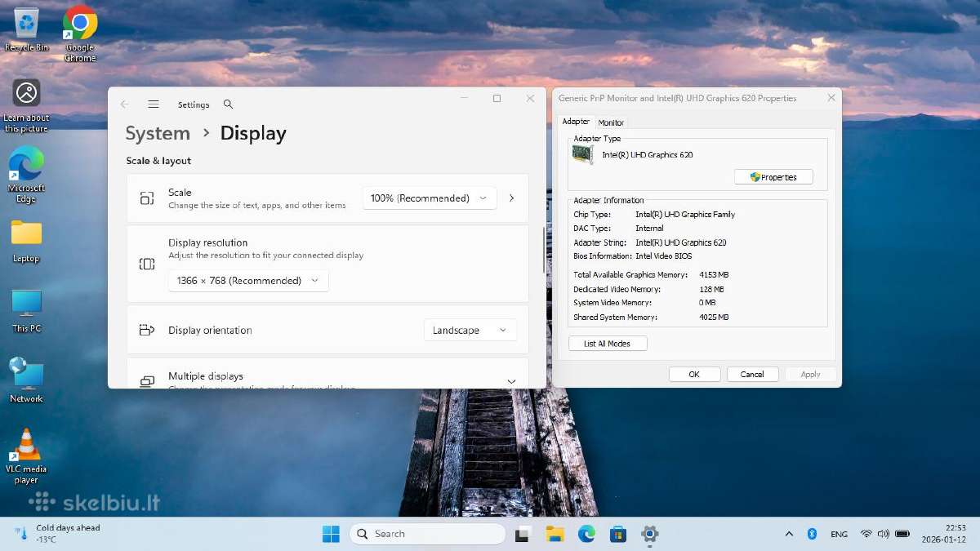Click the Settings search magnifier icon

pos(228,104)
